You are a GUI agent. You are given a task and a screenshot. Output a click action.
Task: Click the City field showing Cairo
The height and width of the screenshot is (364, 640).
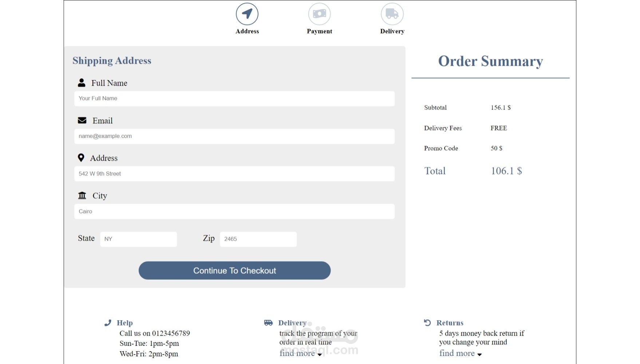click(x=234, y=211)
